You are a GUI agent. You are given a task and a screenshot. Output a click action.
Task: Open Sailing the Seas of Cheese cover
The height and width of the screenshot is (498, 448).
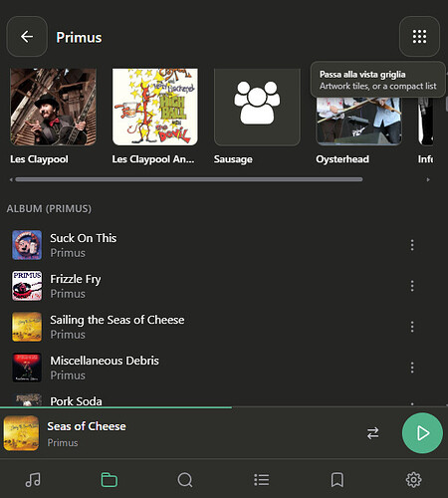(x=27, y=327)
